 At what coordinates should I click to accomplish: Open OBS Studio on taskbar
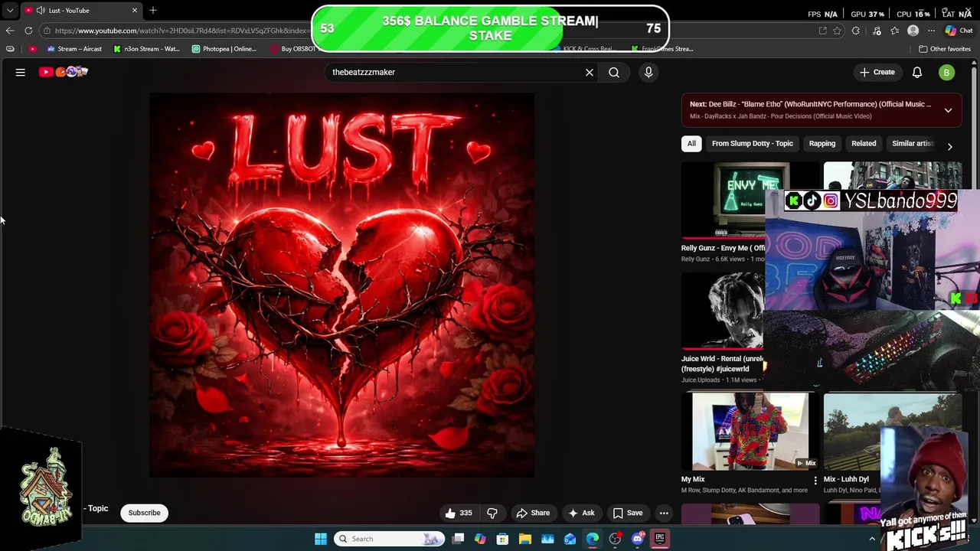[x=615, y=539]
